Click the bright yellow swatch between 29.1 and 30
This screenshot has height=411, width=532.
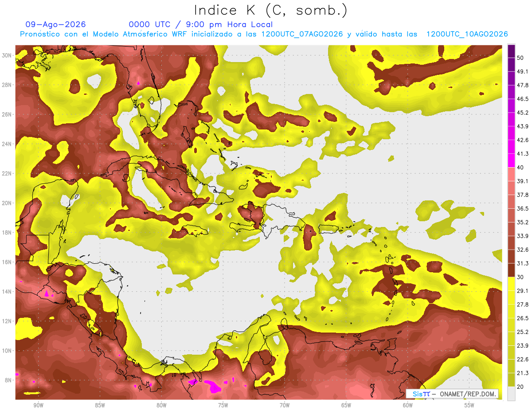click(x=511, y=284)
